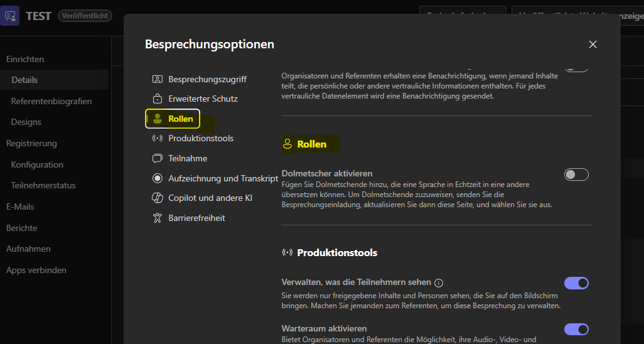Click the Rollen section heading text
The width and height of the screenshot is (644, 344).
(312, 144)
